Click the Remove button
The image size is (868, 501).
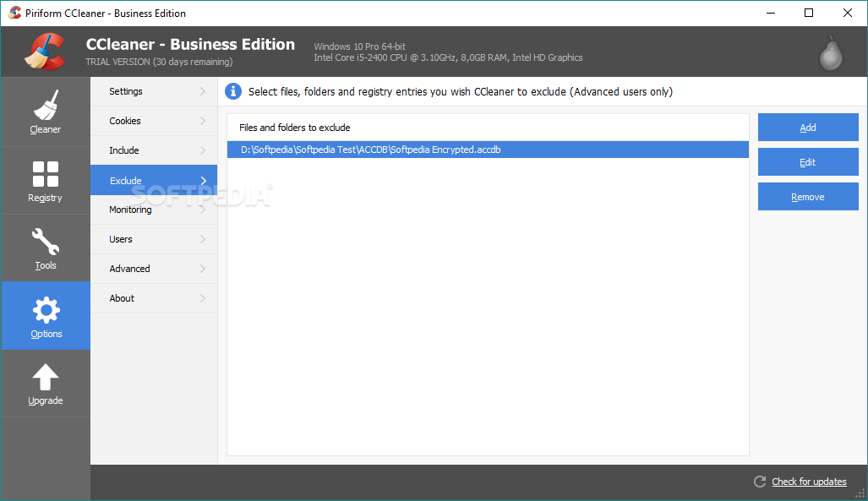[808, 197]
